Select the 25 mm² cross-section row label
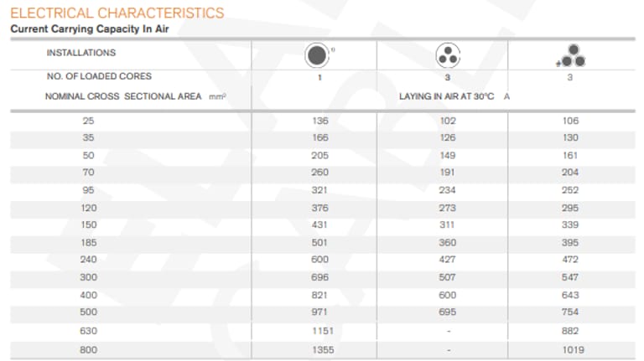The width and height of the screenshot is (644, 361). pyautogui.click(x=88, y=121)
